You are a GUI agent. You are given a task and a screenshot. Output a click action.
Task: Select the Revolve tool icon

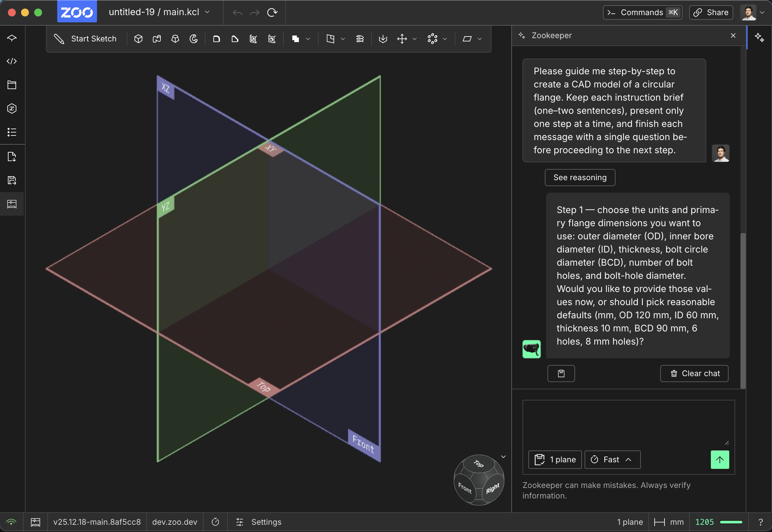[x=194, y=39]
